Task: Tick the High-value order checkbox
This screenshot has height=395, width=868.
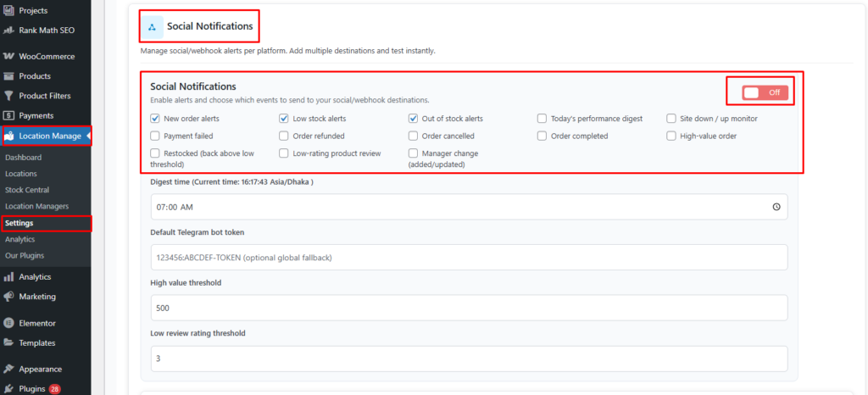Action: point(671,136)
